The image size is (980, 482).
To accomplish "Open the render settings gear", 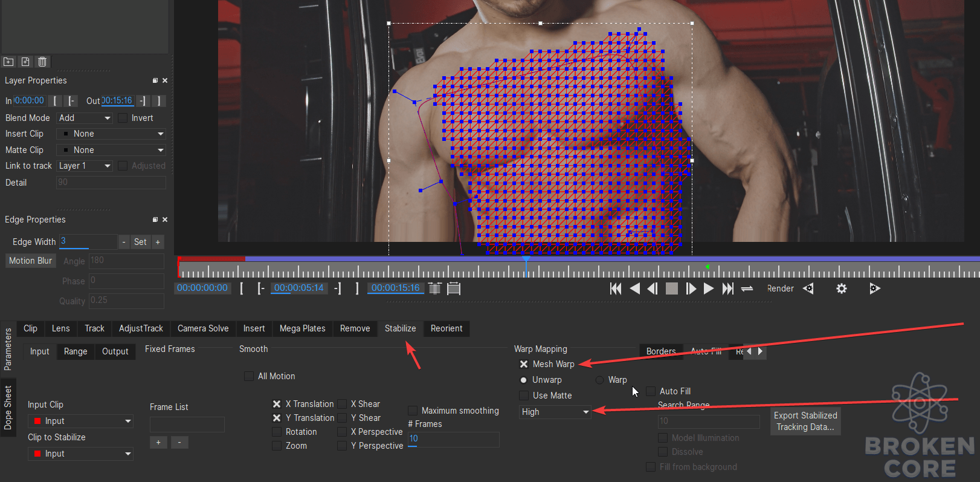I will tap(842, 288).
